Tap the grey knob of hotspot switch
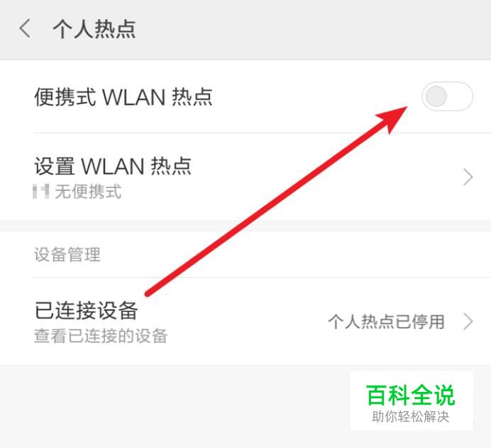This screenshot has width=491, height=448. (x=436, y=96)
